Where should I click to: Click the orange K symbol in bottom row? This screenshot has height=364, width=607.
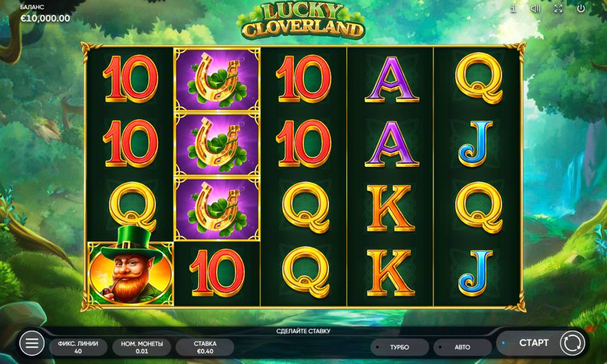point(390,273)
